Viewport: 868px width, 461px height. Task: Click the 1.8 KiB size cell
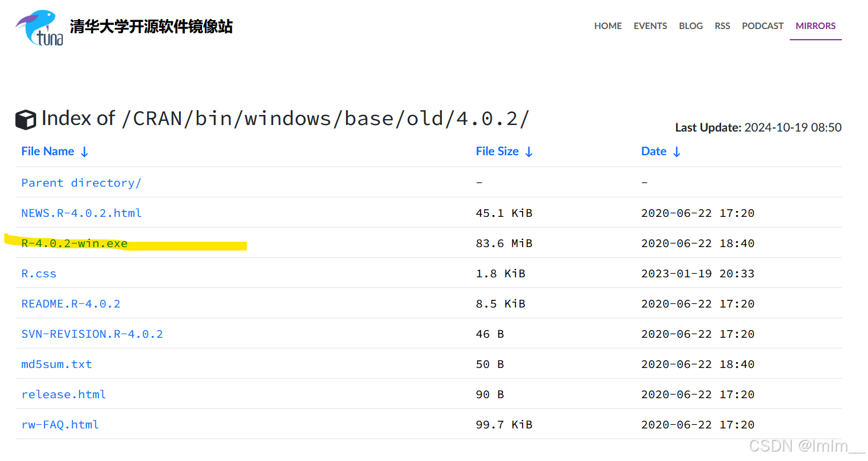500,273
